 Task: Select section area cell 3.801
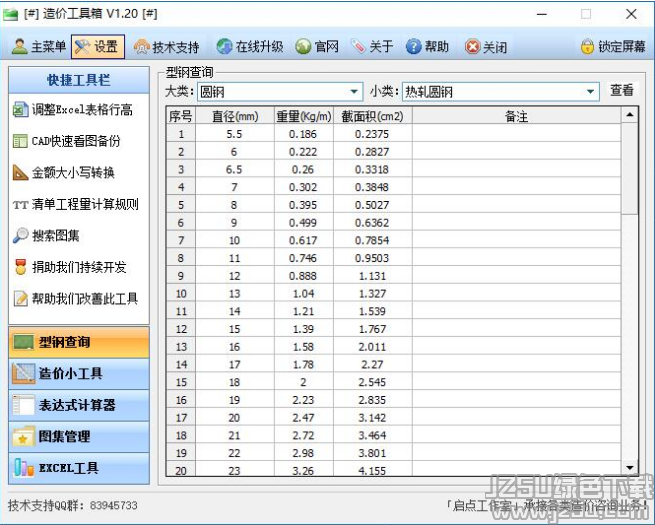373,453
